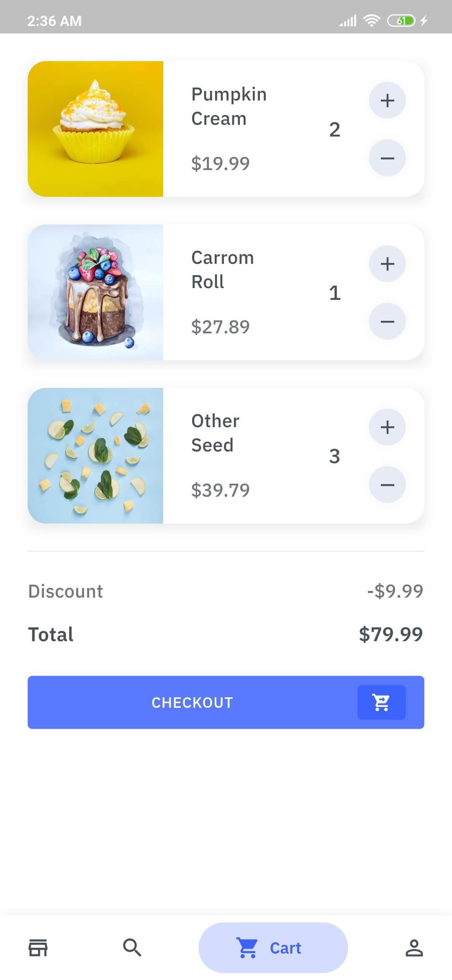Go to the profile tab icon
The height and width of the screenshot is (980, 452).
(414, 947)
